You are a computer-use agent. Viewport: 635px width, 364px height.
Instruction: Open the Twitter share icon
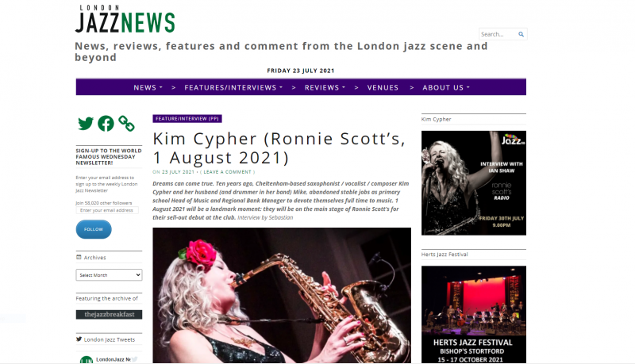pos(86,124)
